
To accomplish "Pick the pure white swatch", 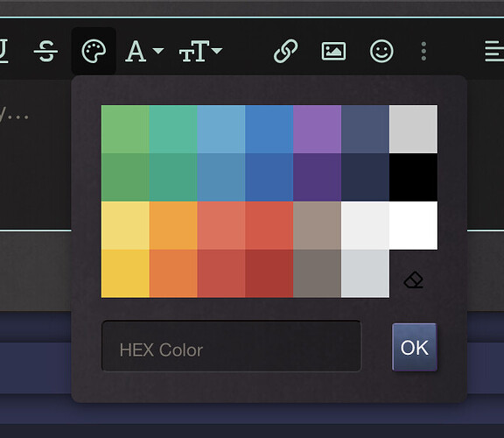I will tap(413, 225).
